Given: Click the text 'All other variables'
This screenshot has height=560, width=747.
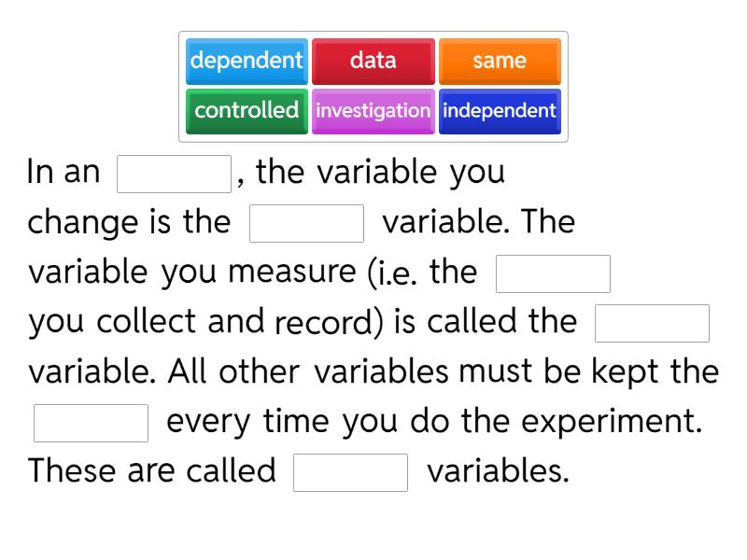Looking at the screenshot, I should click(308, 371).
